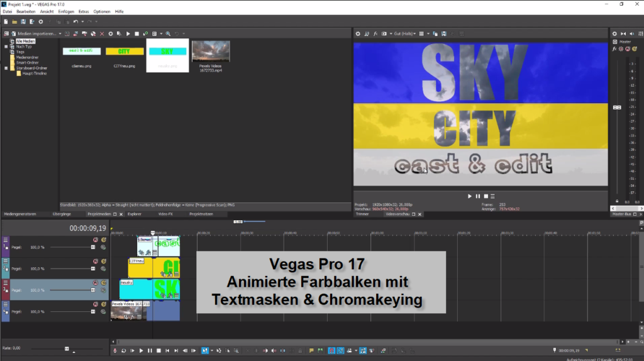Open the Datei menu

pyautogui.click(x=8, y=11)
